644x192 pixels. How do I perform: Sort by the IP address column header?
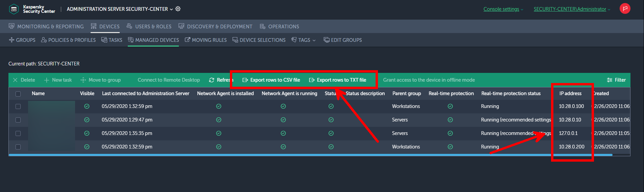570,93
